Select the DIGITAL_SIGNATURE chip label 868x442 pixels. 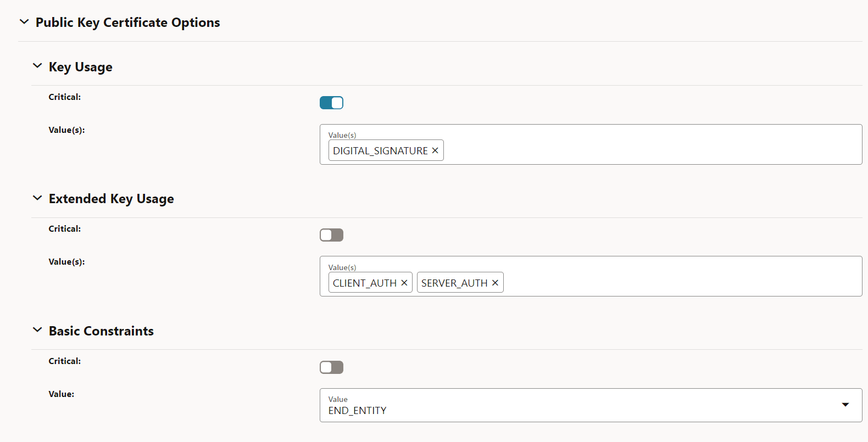click(x=380, y=150)
